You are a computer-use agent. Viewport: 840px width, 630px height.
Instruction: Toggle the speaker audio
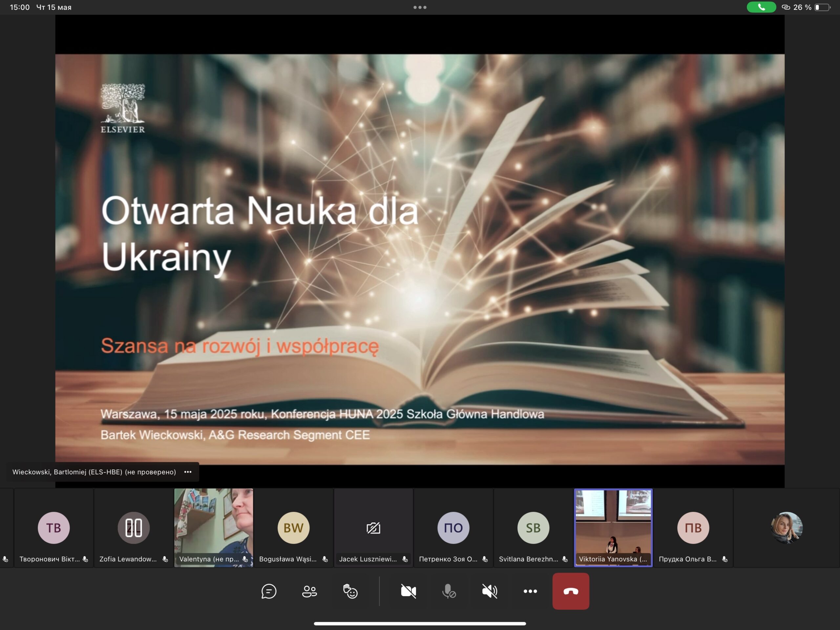tap(490, 591)
